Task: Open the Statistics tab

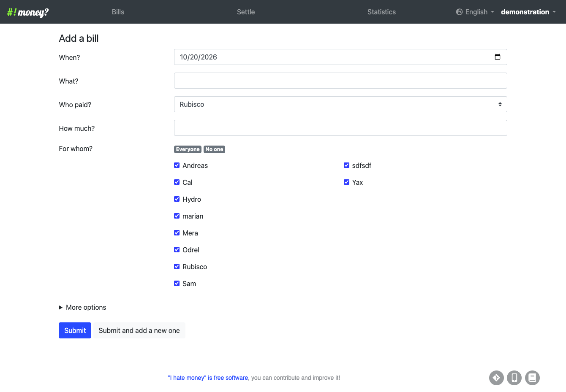Action: tap(381, 12)
